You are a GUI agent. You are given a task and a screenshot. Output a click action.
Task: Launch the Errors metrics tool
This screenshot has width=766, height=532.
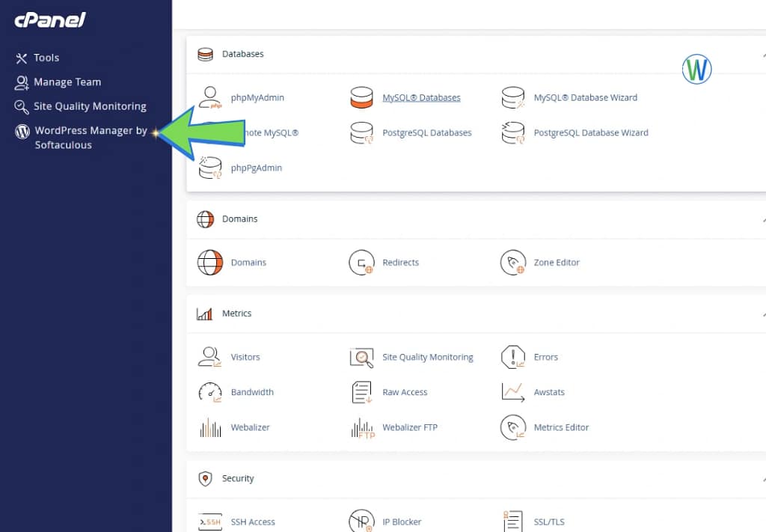[x=513, y=357]
